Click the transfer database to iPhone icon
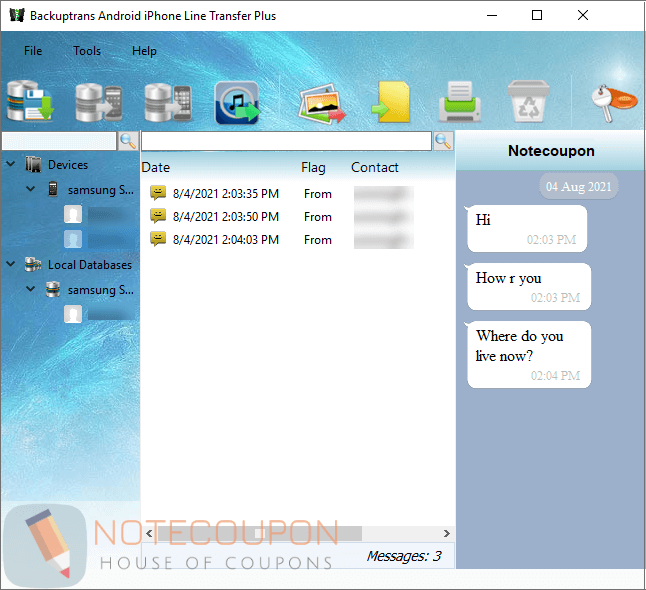Image resolution: width=646 pixels, height=590 pixels. (x=168, y=102)
